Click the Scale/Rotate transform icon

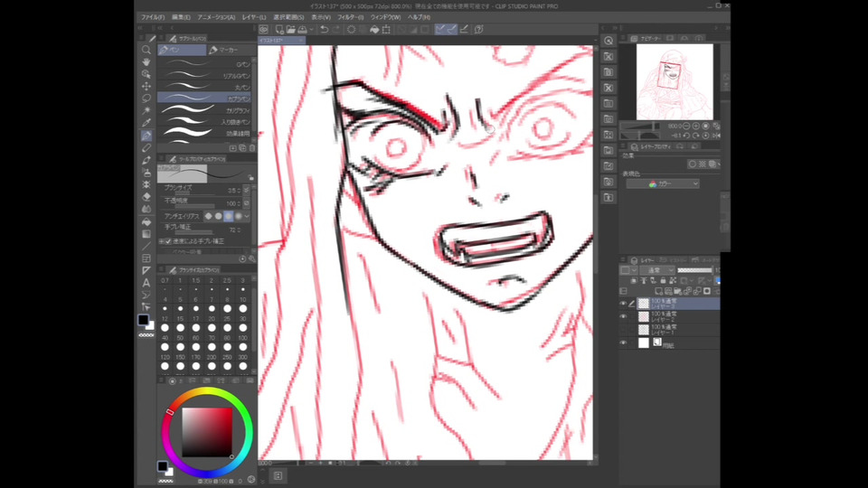pyautogui.click(x=386, y=29)
